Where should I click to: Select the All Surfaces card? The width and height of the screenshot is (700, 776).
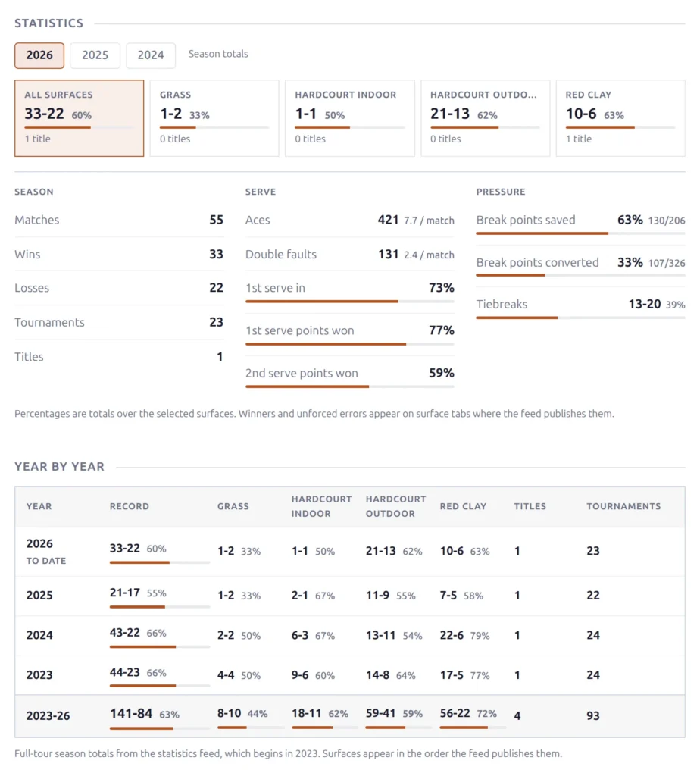point(79,118)
